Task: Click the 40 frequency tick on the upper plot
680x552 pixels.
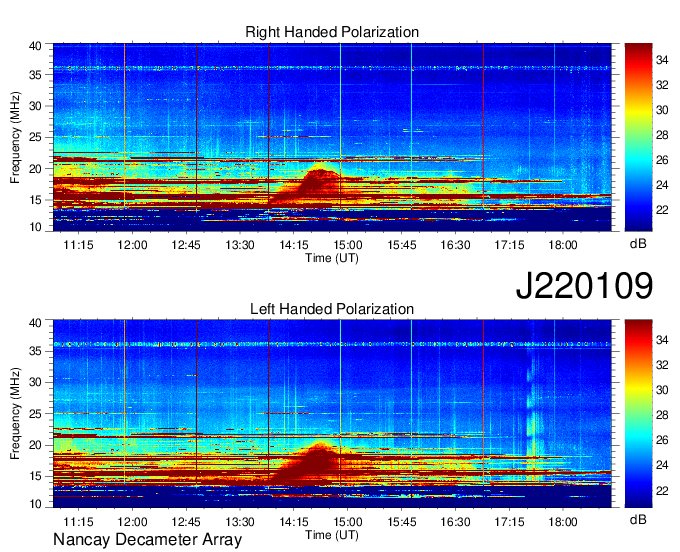Action: click(35, 46)
